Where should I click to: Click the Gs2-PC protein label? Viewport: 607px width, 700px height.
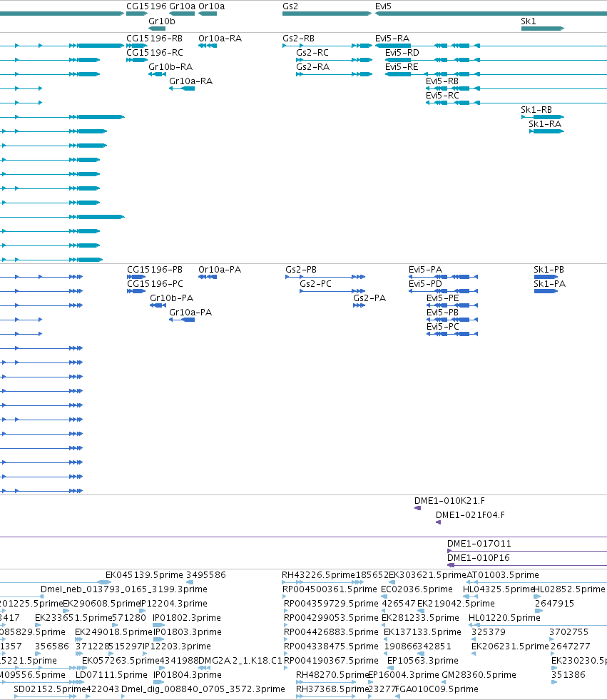pyautogui.click(x=315, y=284)
